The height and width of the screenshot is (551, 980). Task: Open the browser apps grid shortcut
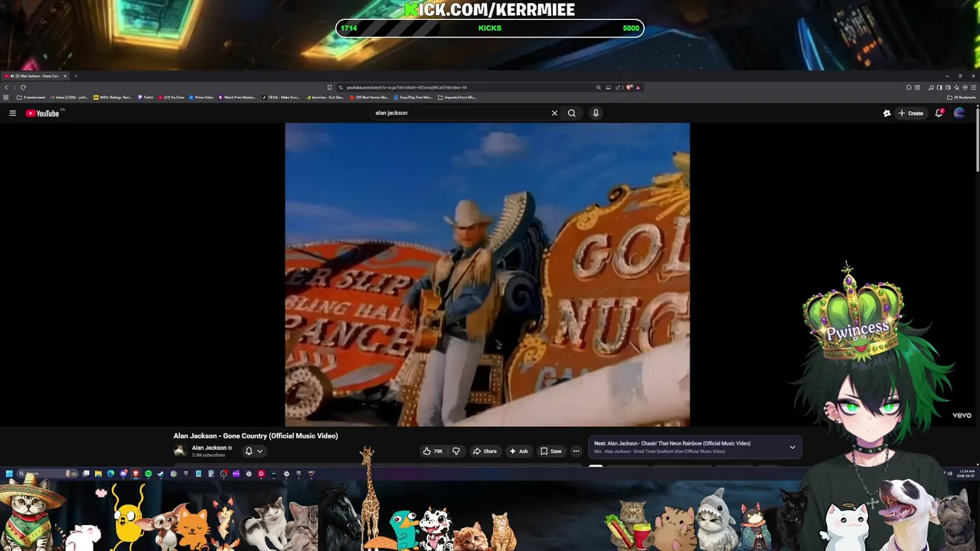6,97
